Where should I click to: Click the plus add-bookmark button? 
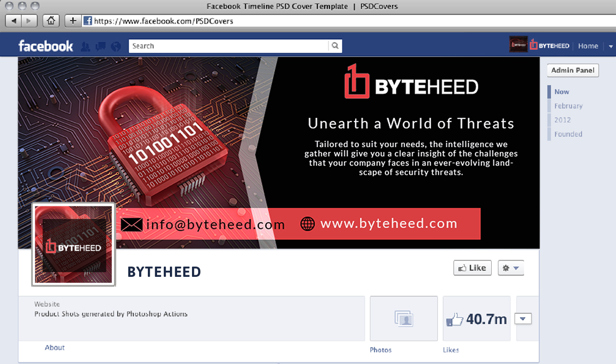[73, 21]
